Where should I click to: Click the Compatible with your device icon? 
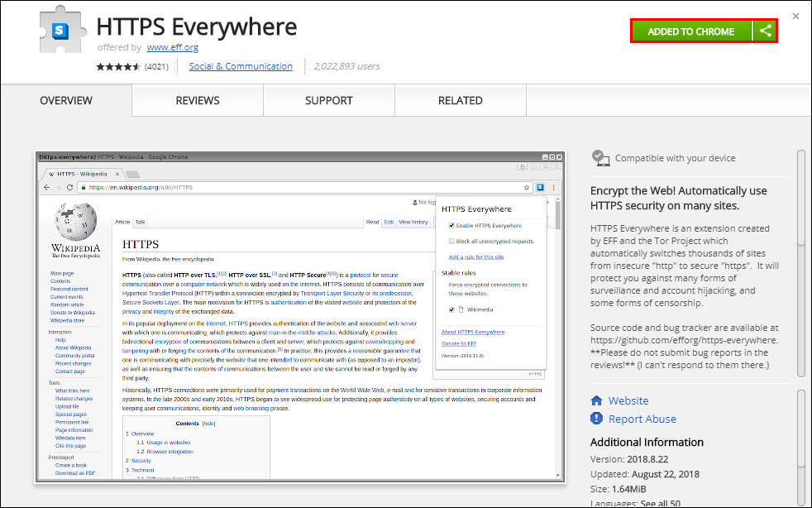point(600,158)
